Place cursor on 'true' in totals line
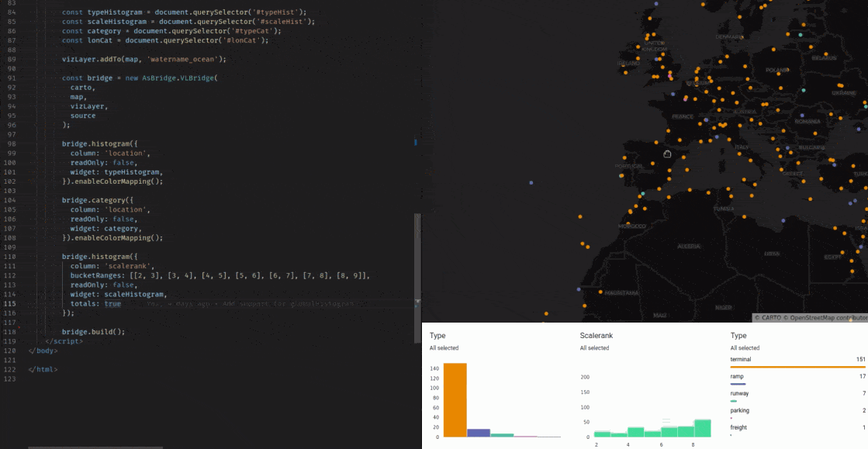868x449 pixels. click(x=112, y=304)
